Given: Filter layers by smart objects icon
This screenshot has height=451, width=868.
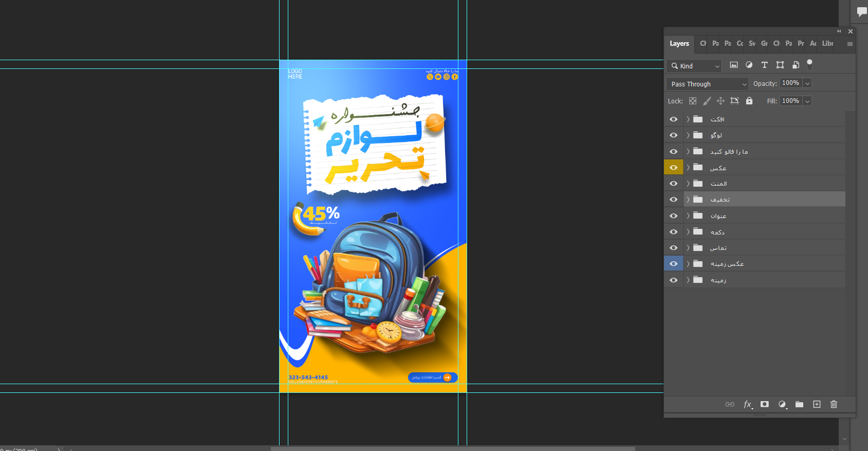Looking at the screenshot, I should (796, 65).
